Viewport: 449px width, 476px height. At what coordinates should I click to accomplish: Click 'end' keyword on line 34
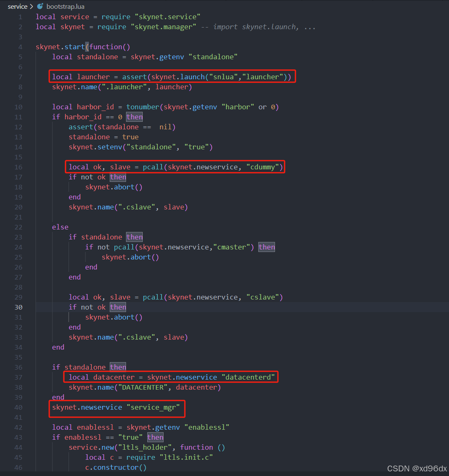click(58, 347)
